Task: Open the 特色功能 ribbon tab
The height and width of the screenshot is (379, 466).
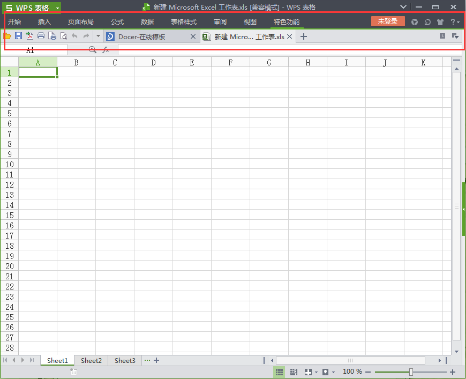Action: pyautogui.click(x=287, y=22)
